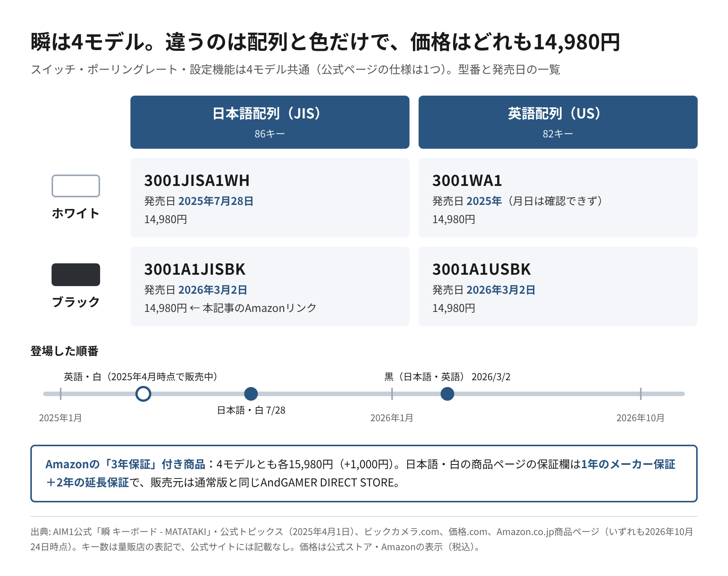Screen dimensions: 728x576
Task: Click the ホワイト row label
Action: click(x=76, y=213)
